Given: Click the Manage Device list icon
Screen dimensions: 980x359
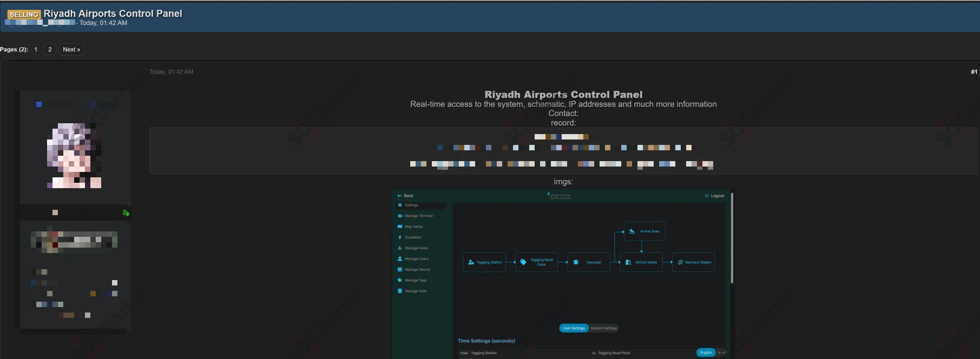Looking at the screenshot, I should [400, 269].
